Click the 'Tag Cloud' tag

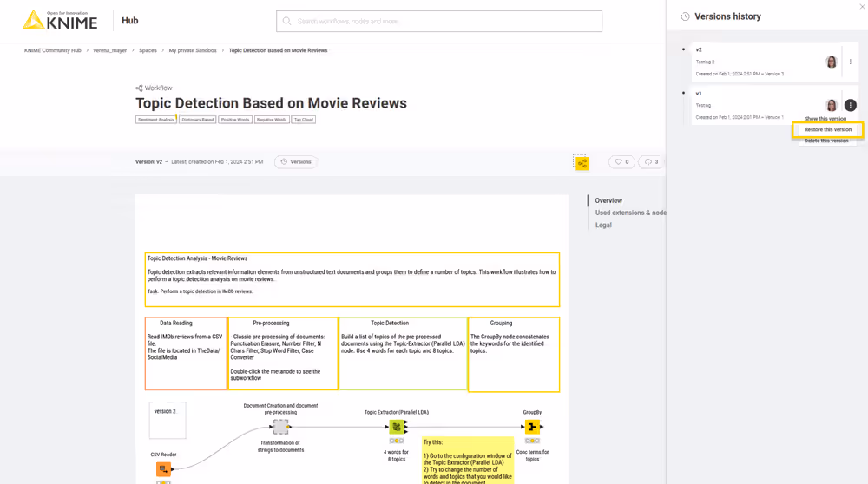[x=304, y=120]
